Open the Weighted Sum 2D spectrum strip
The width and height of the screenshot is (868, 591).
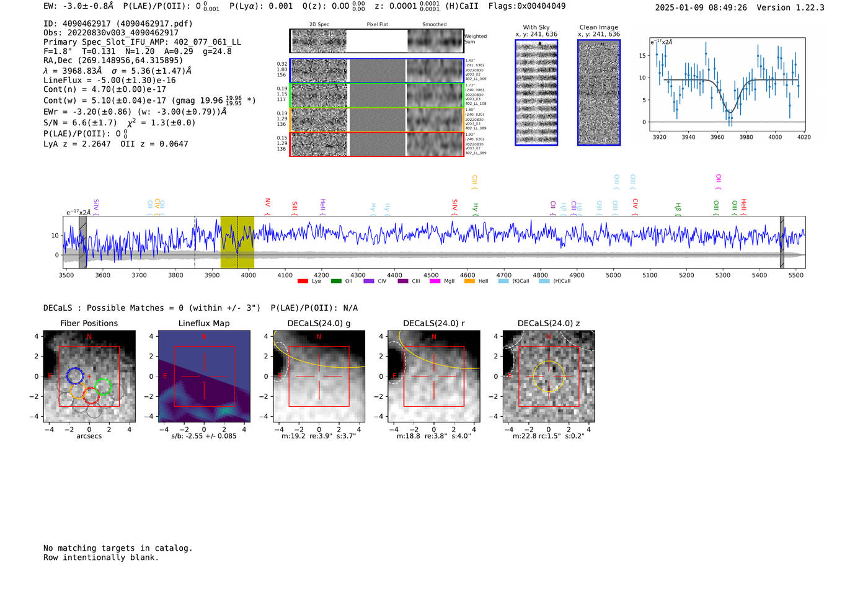pyautogui.click(x=377, y=41)
